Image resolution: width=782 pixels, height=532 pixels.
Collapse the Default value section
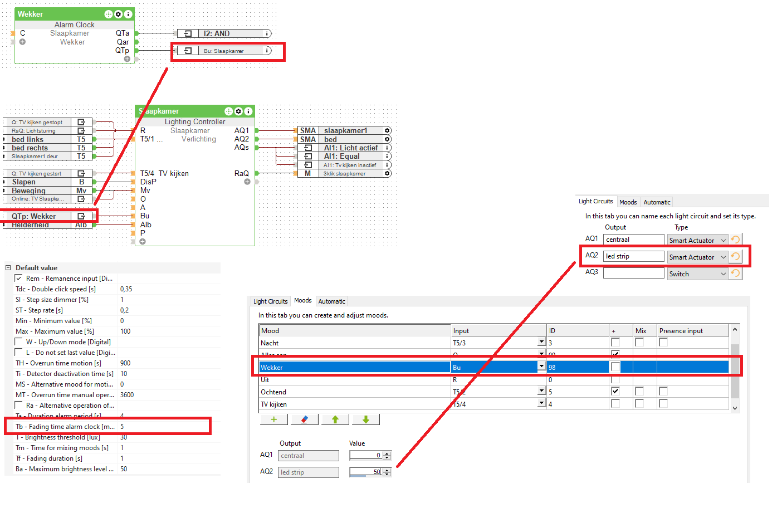point(8,268)
